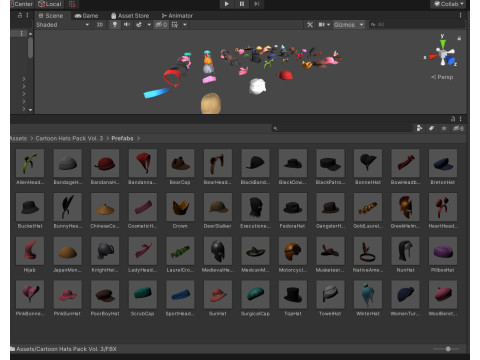Click the red X axis gizmo cone

pyautogui.click(x=433, y=57)
